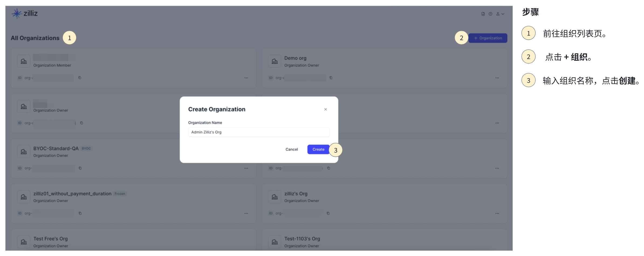Expand the user account dropdown

[500, 14]
